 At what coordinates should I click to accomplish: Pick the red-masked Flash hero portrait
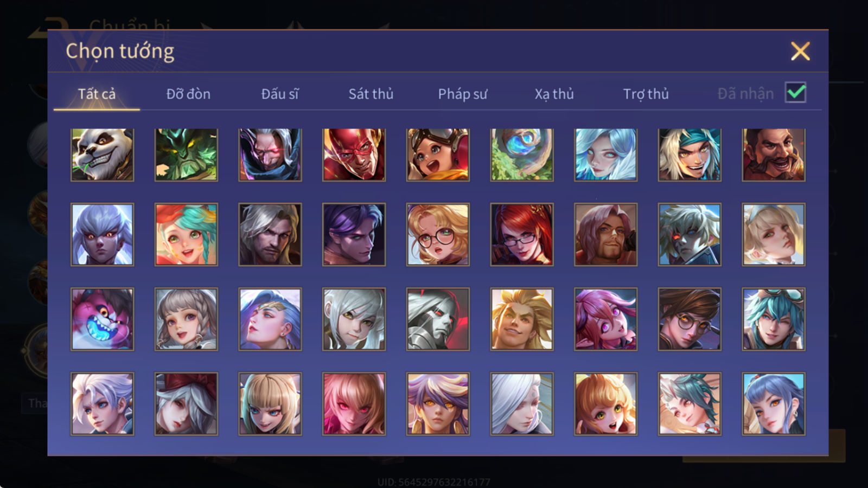point(354,155)
